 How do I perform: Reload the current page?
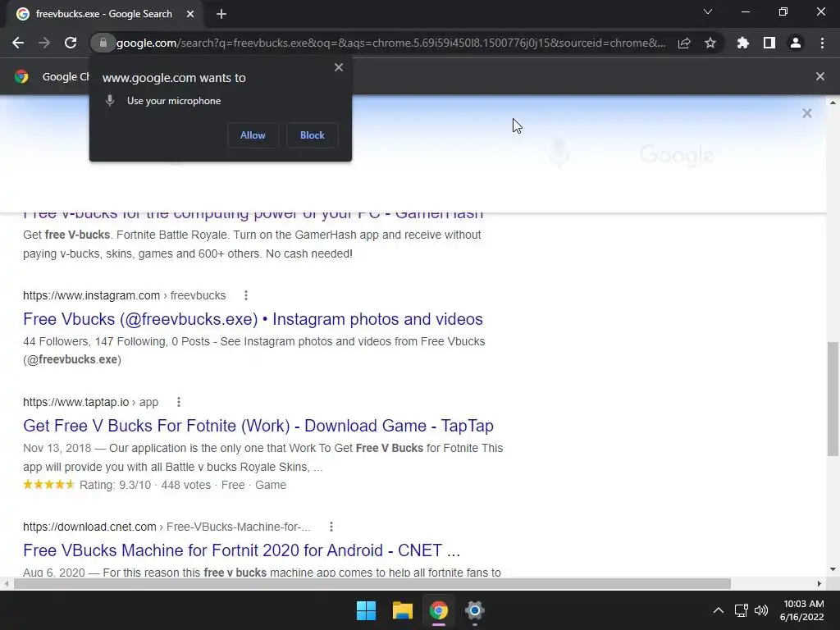coord(71,43)
